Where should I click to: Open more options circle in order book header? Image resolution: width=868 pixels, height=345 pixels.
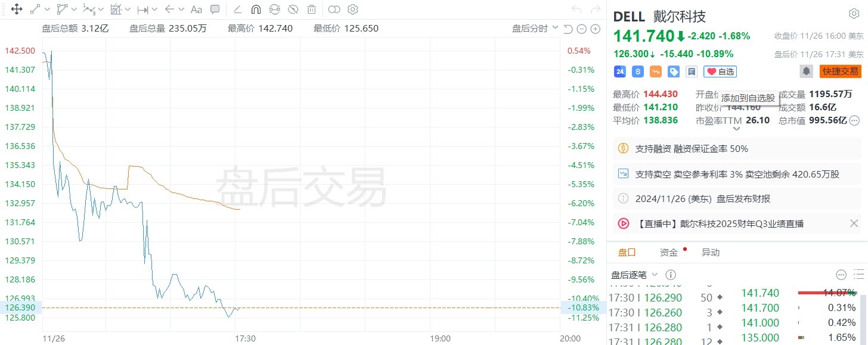click(841, 275)
